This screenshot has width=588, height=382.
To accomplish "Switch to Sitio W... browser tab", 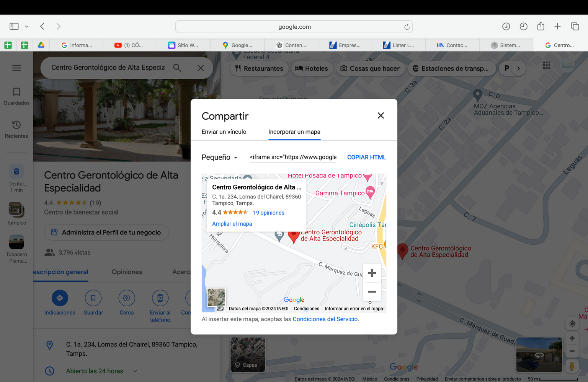I will [x=183, y=45].
